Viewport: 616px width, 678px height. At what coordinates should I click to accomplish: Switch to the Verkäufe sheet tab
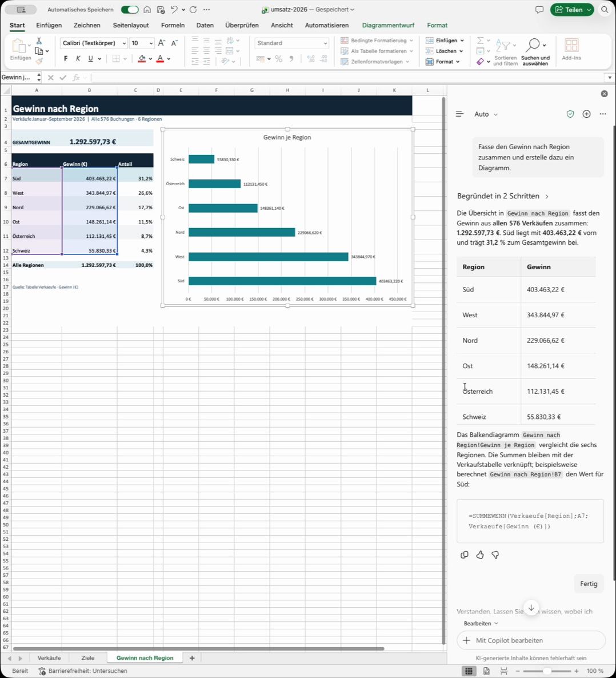click(x=49, y=658)
